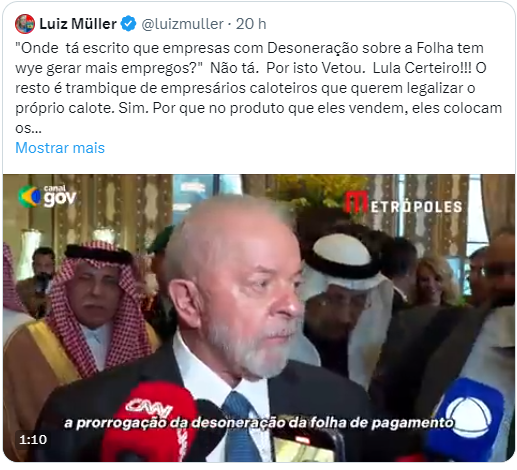
Task: Click the subtitle about desoneração da folha
Action: tap(258, 423)
